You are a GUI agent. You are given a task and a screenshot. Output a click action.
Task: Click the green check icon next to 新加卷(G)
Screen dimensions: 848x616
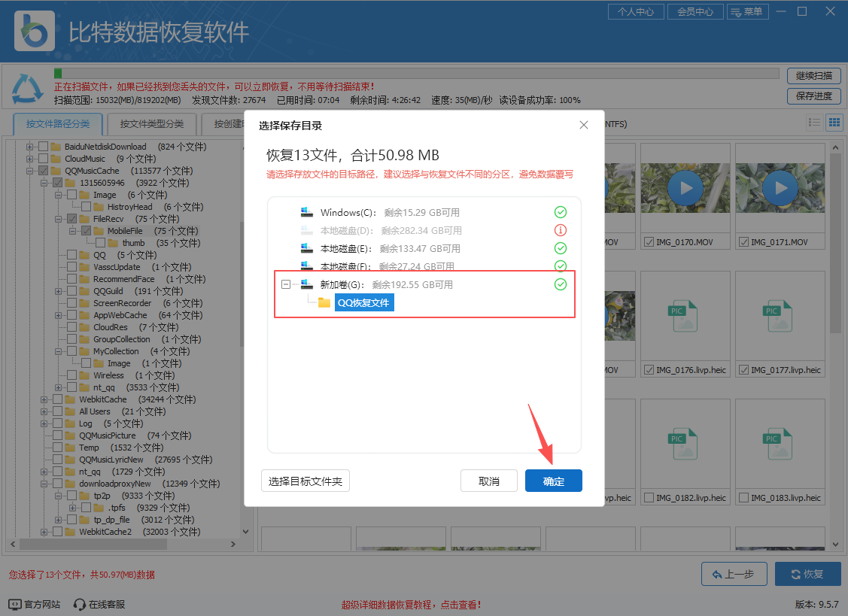[560, 284]
